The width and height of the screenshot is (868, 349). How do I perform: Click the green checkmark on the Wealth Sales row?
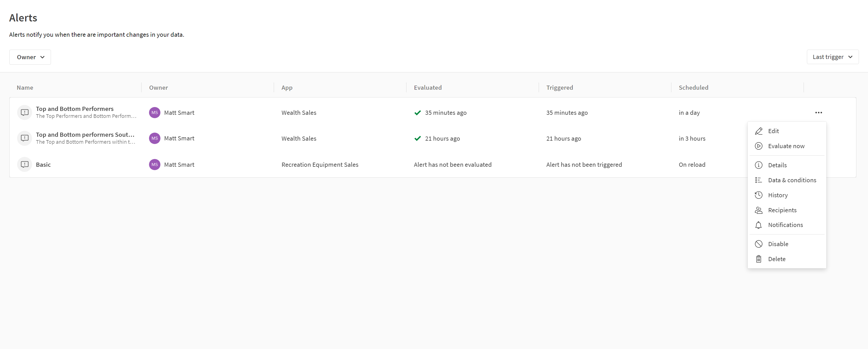pos(417,113)
